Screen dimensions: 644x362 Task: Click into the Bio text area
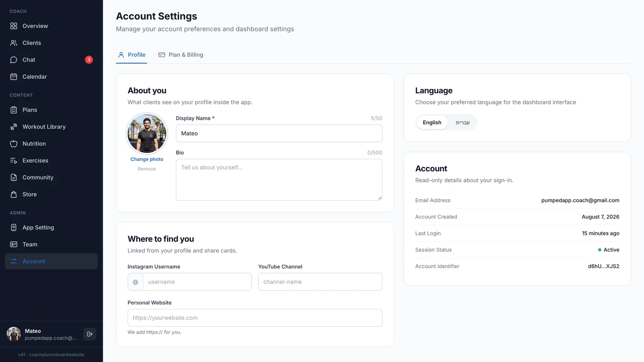279,180
